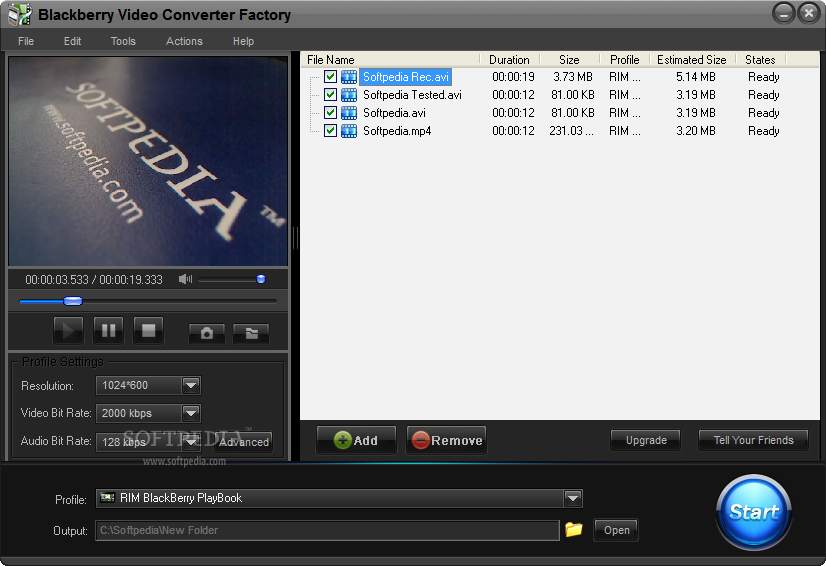Select the Softpedia Rec.avi file name
Image resolution: width=826 pixels, height=566 pixels.
click(x=406, y=77)
